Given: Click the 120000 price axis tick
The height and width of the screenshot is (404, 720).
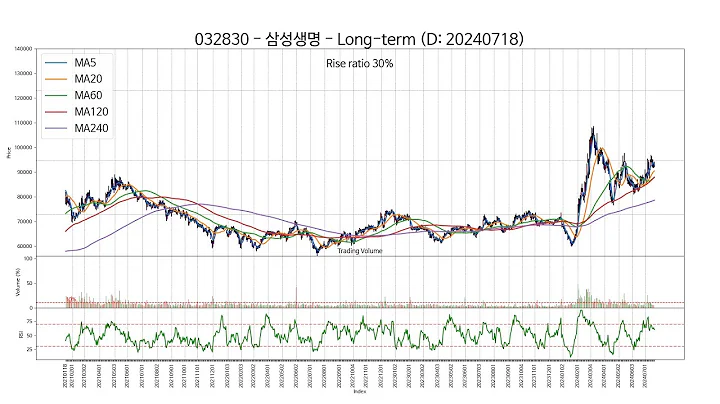Looking at the screenshot, I should tap(23, 98).
